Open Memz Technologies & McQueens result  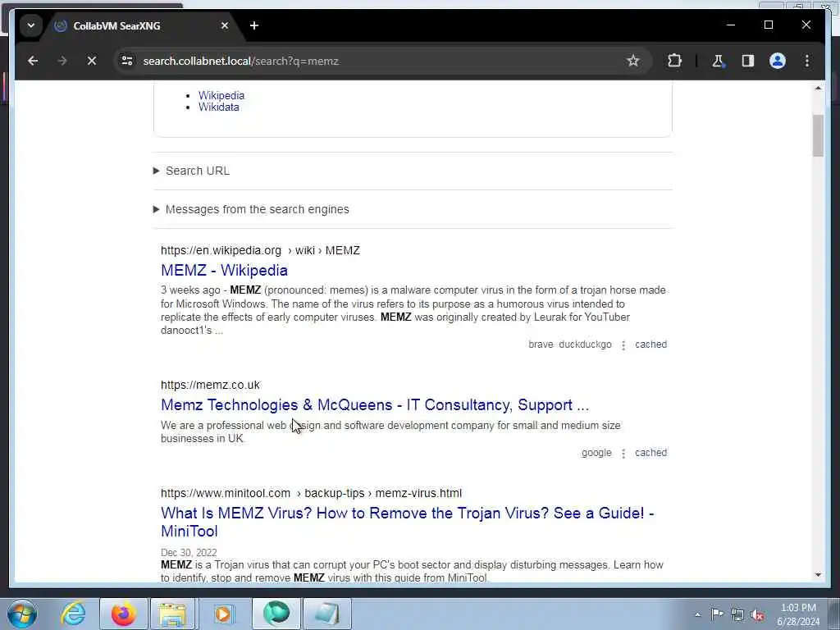[374, 405]
